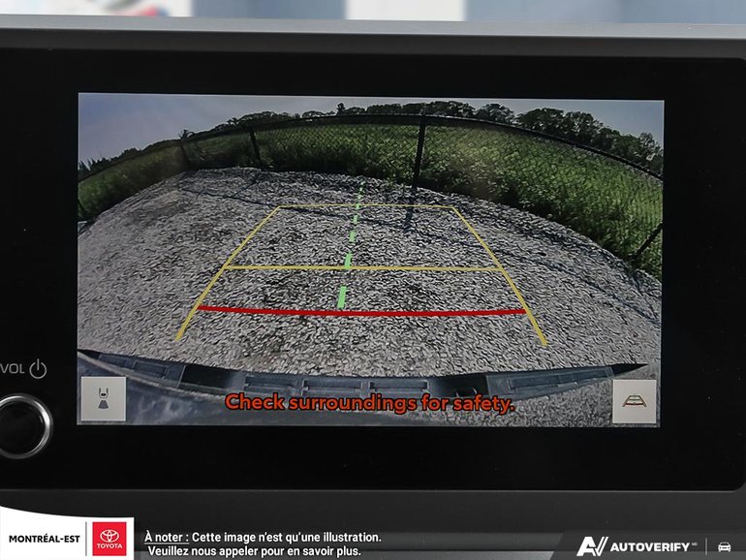Click the red stop guideline
The height and width of the screenshot is (560, 746).
click(x=363, y=312)
